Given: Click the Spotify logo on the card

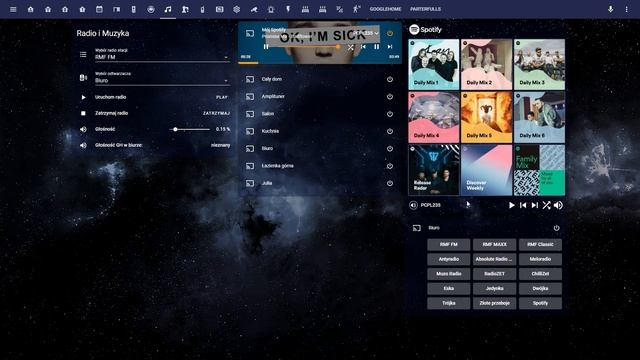Looking at the screenshot, I should (x=425, y=29).
